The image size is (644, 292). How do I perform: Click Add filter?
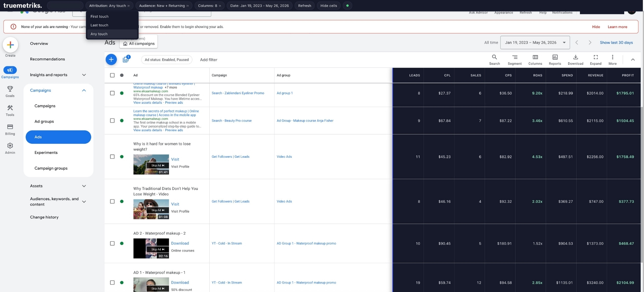pyautogui.click(x=209, y=60)
